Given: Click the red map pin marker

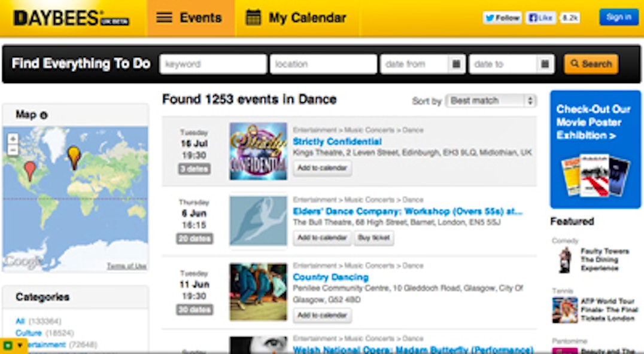Looking at the screenshot, I should (x=30, y=171).
